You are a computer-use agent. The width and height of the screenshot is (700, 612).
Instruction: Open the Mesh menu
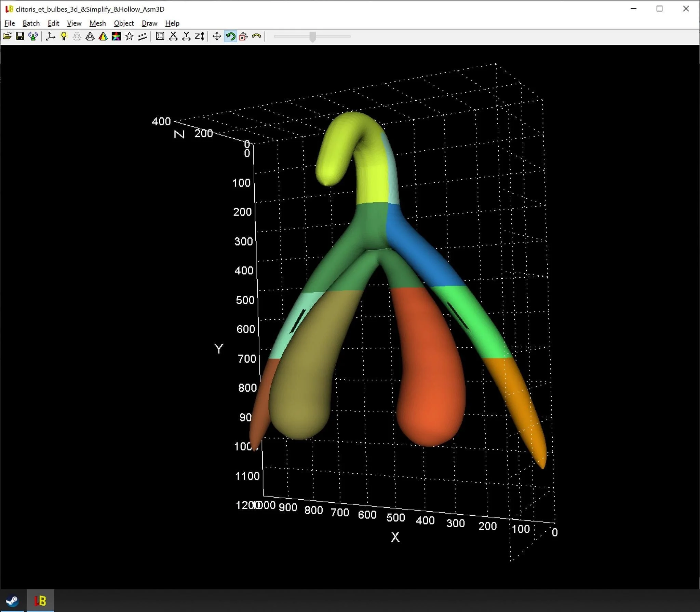[x=97, y=23]
